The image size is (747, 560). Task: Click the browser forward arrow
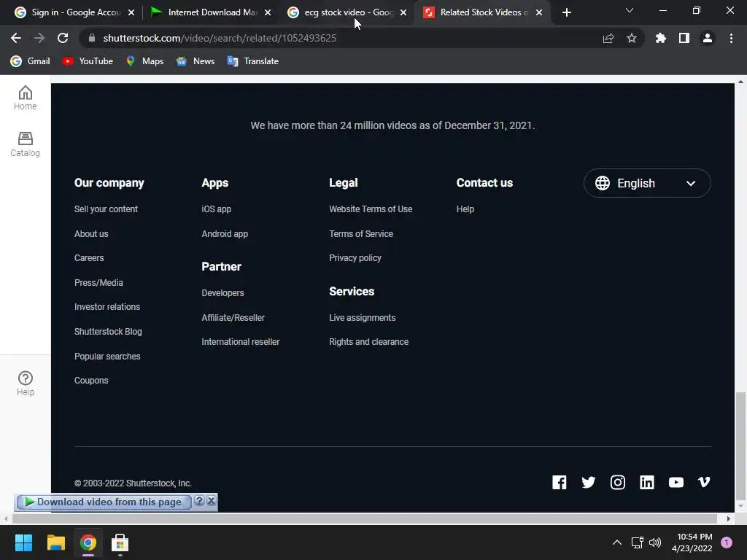(39, 38)
